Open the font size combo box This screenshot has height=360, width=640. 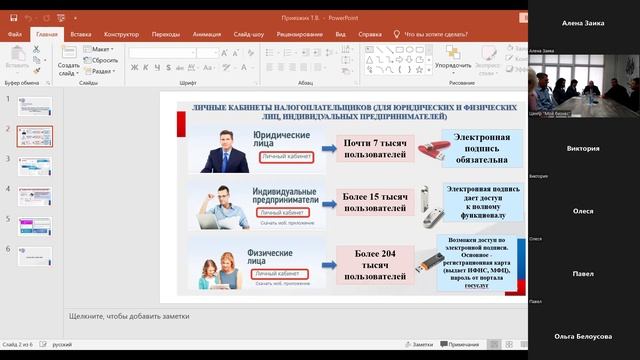[x=208, y=53]
